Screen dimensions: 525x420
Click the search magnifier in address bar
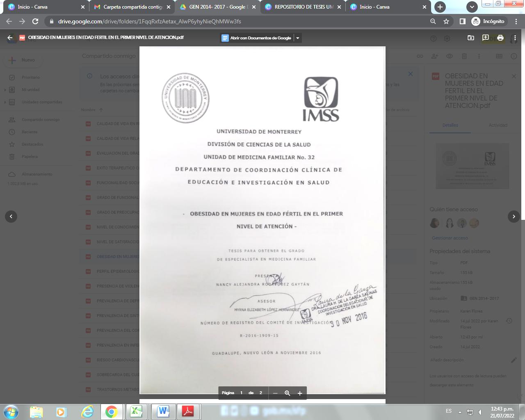433,21
